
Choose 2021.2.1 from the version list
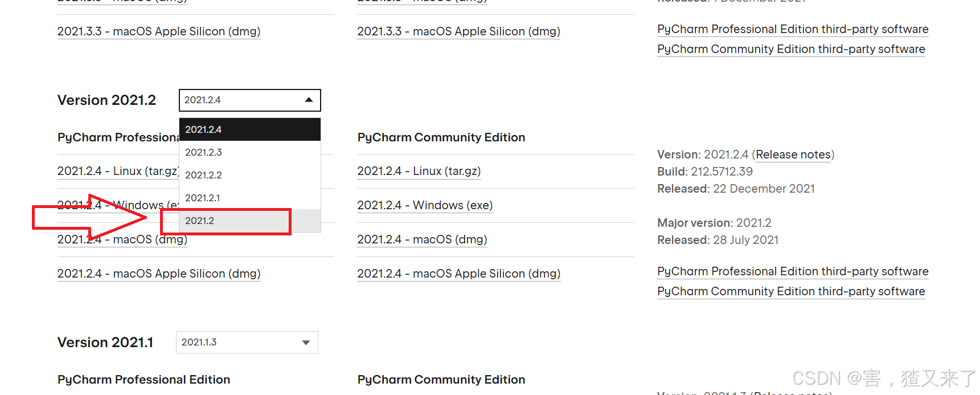pos(250,198)
